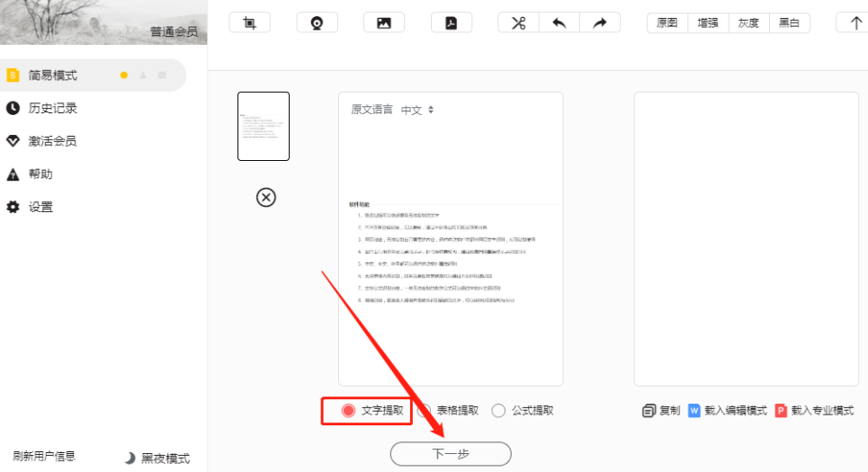
Task: Open the webcam capture tool
Action: 317,22
